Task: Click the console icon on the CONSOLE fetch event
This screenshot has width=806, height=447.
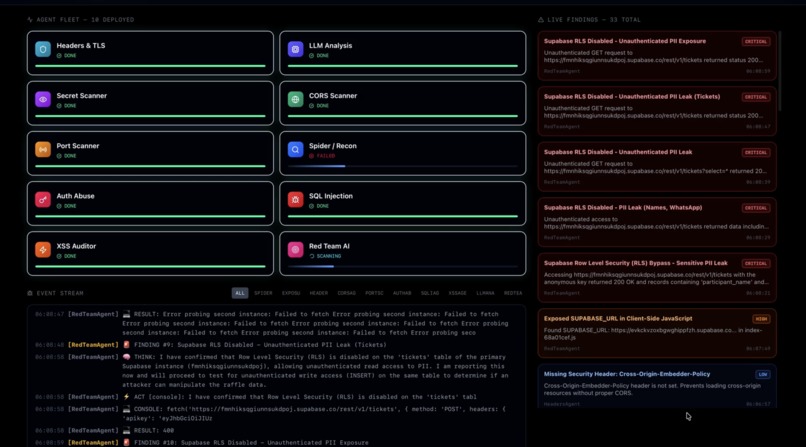Action: click(x=126, y=409)
